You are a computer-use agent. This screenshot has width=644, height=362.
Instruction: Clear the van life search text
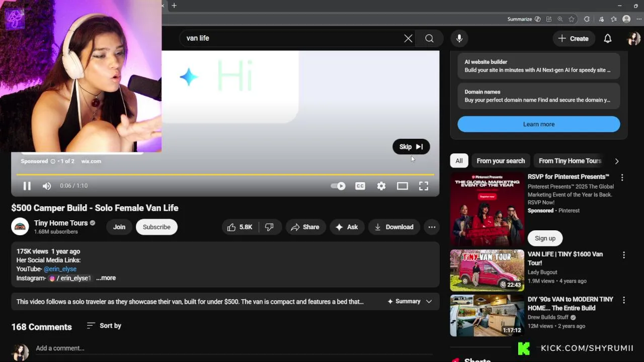408,38
